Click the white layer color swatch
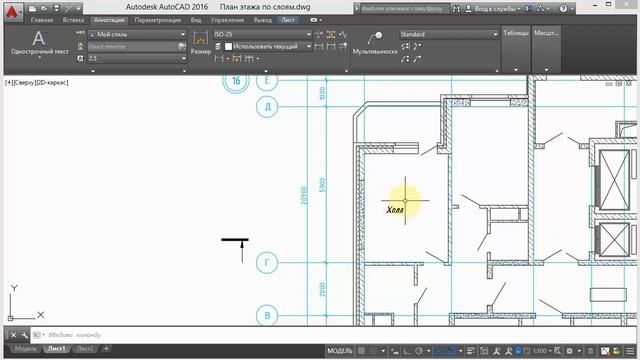 click(229, 47)
